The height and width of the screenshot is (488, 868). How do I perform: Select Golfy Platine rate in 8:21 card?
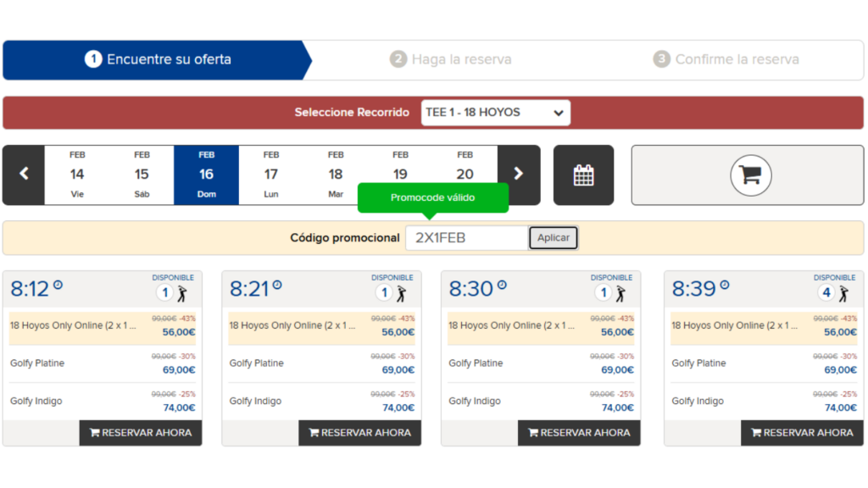tap(321, 363)
